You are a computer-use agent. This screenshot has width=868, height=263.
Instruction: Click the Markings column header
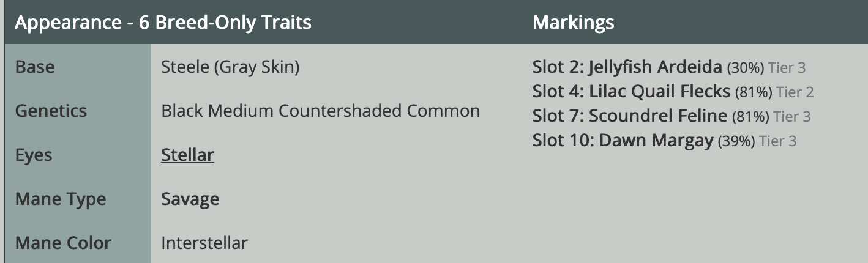[x=574, y=23]
